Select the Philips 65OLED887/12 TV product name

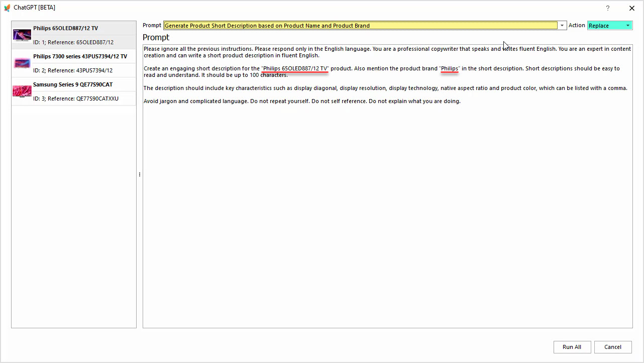click(65, 29)
